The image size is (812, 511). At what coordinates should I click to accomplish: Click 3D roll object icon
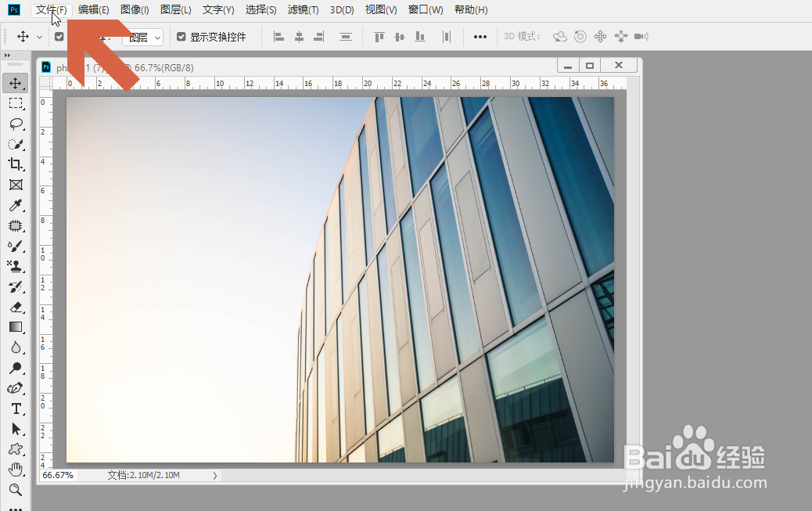click(x=580, y=36)
